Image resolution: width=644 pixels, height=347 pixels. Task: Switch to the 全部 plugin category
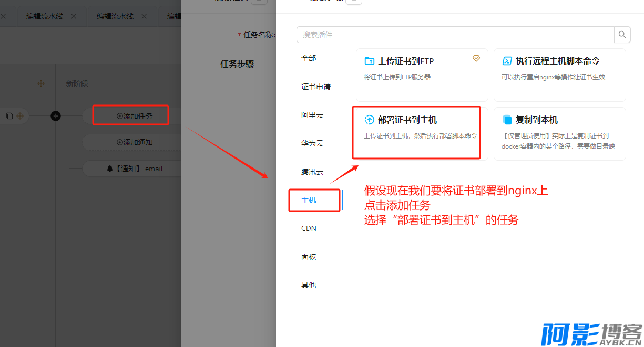[309, 58]
